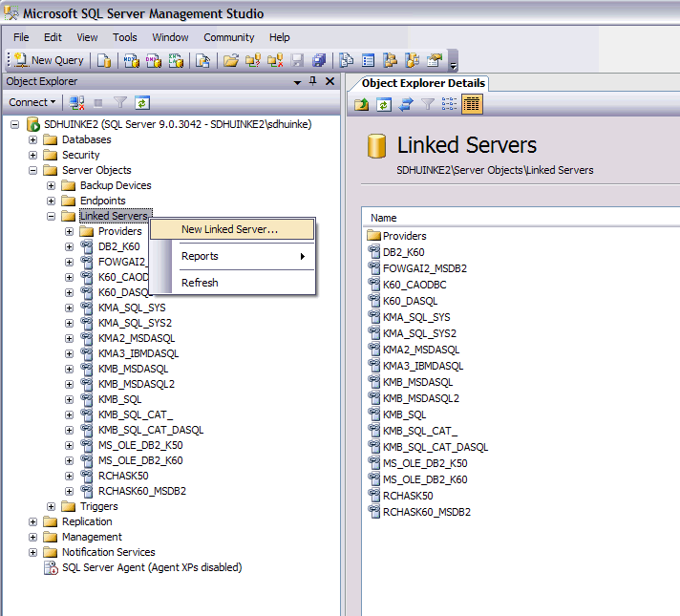Click the Registered Servers toolbar icon

coord(346,60)
